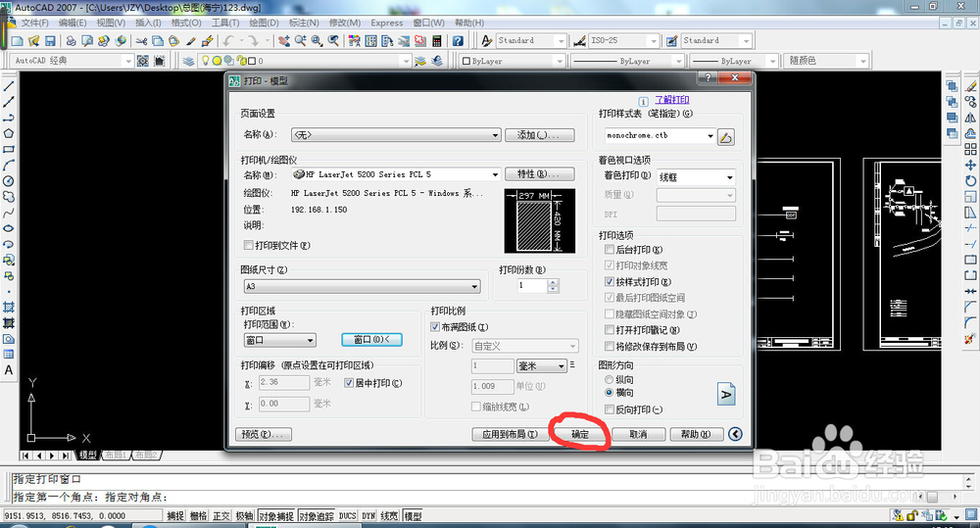Click the landscape orientation A page icon

[725, 394]
